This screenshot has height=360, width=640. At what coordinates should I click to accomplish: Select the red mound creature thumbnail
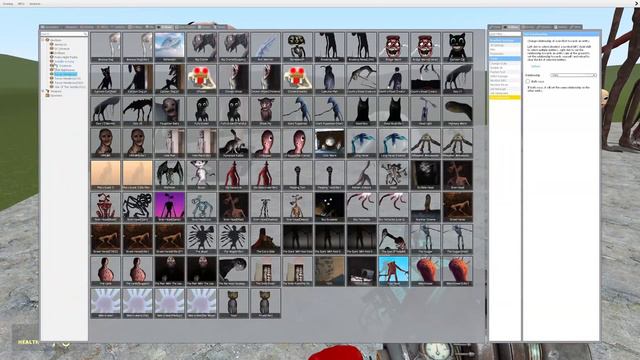265,239
